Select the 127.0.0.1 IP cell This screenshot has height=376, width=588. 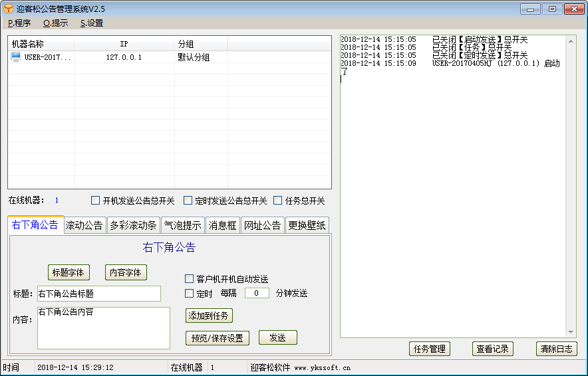coord(124,57)
